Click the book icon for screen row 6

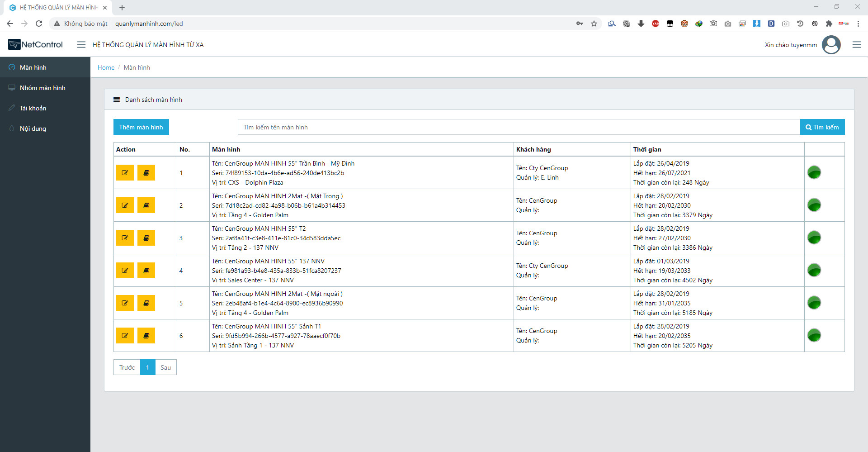click(146, 336)
